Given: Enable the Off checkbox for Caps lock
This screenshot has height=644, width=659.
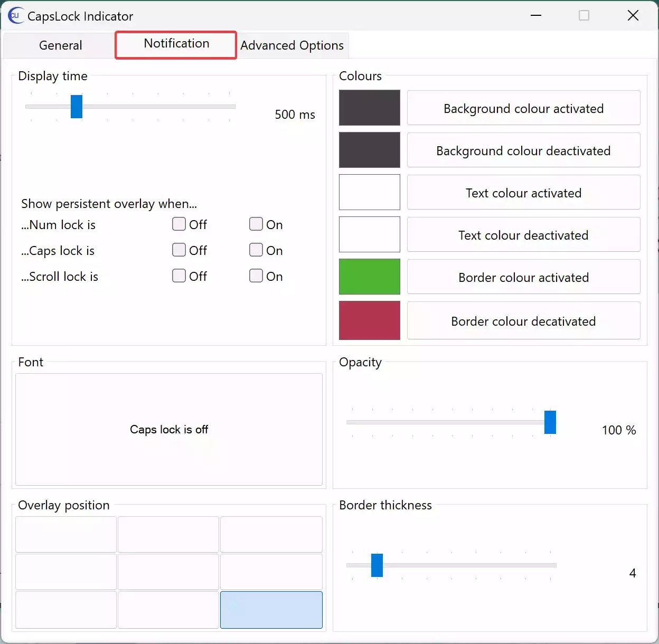Looking at the screenshot, I should point(178,250).
